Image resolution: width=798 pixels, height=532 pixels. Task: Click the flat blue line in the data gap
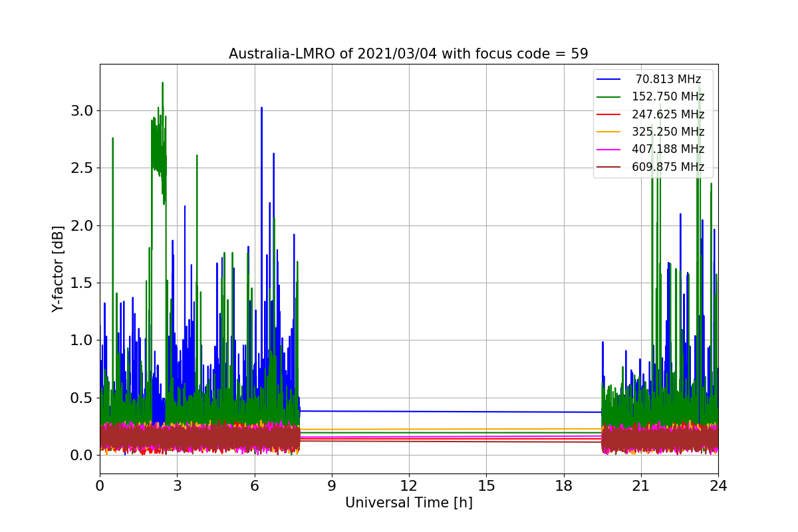pos(451,412)
